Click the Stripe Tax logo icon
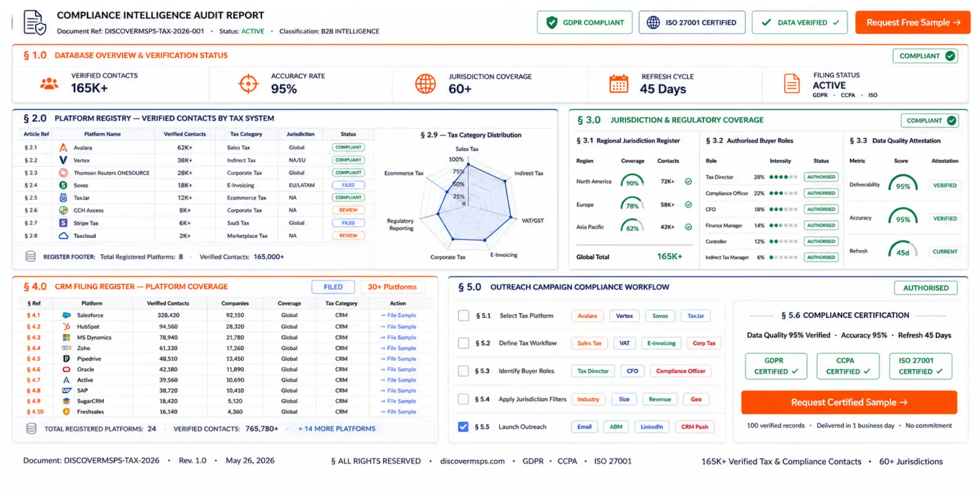980x492 pixels. pyautogui.click(x=63, y=223)
